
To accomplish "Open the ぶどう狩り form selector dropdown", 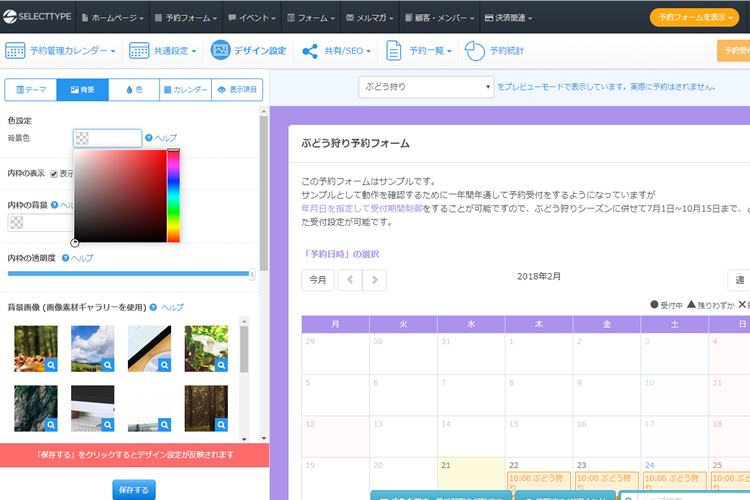I will [x=426, y=87].
